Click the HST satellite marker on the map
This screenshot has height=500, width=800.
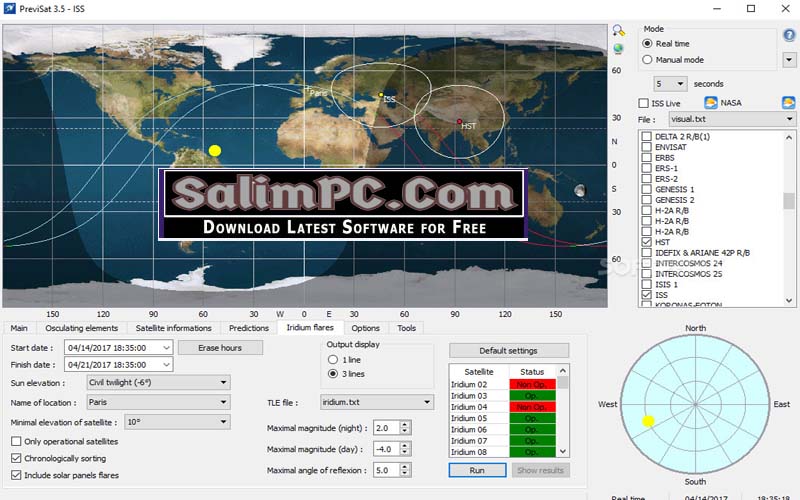point(459,122)
